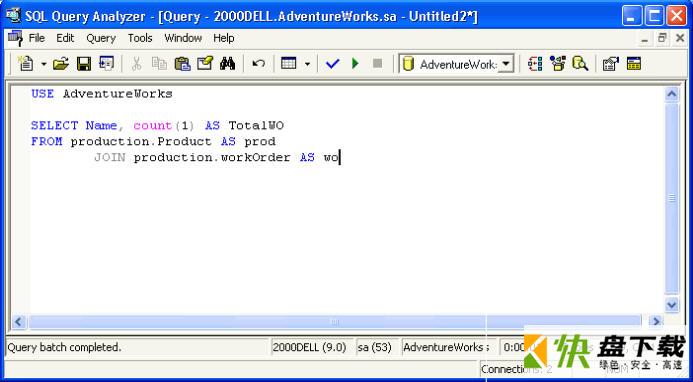Click 'TotalWO' alias in the query
This screenshot has width=693, height=382.
(x=256, y=126)
